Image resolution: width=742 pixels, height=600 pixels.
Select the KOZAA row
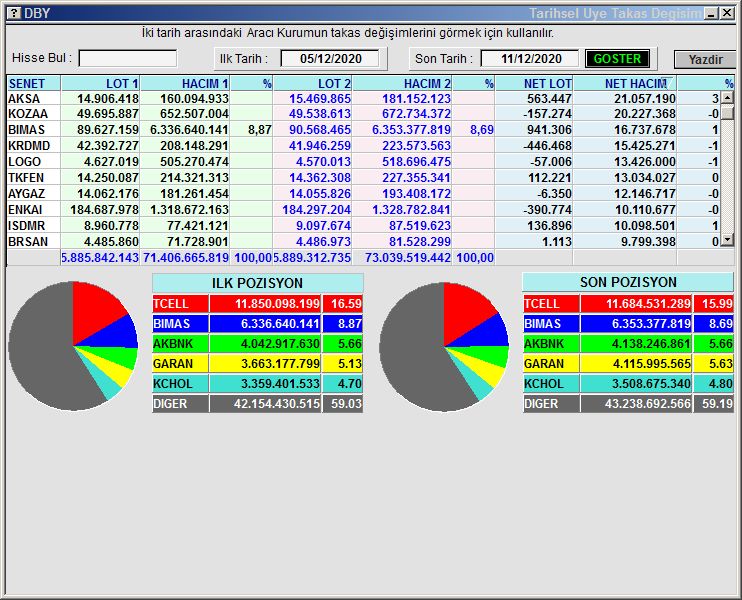[363, 114]
